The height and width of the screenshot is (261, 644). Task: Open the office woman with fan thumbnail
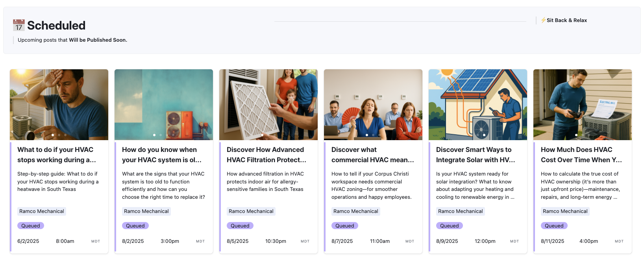(373, 105)
